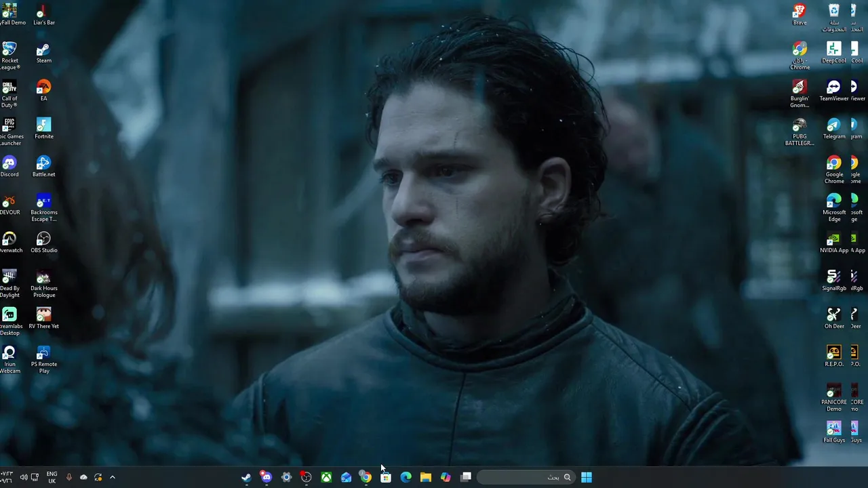Open Task View from the taskbar
The image size is (868, 488).
(466, 477)
